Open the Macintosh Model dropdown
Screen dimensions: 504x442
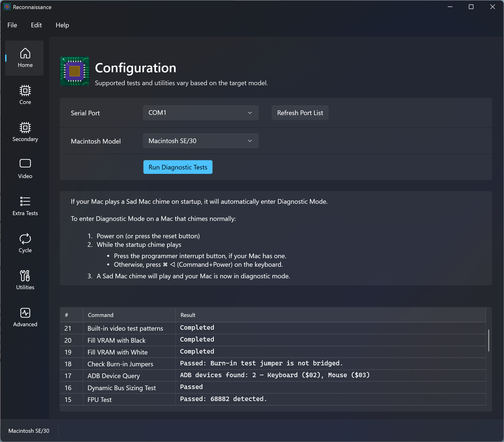[200, 141]
